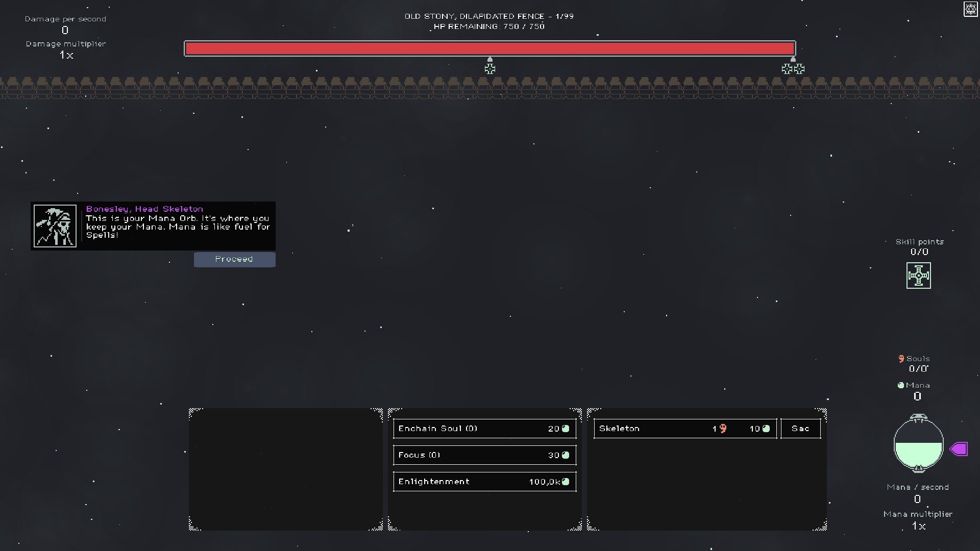Screen dimensions: 980x551
Task: Toggle the Bonesley dialogue portrait icon
Action: (x=55, y=226)
